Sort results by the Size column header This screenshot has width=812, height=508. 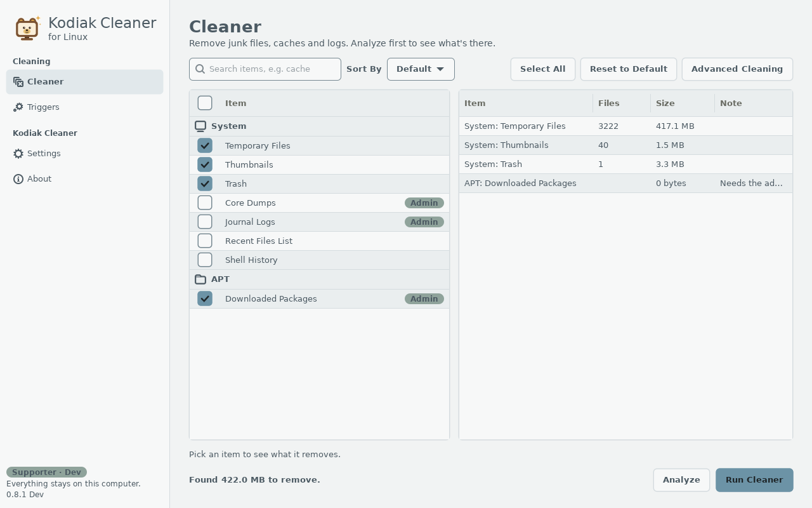[683, 103]
